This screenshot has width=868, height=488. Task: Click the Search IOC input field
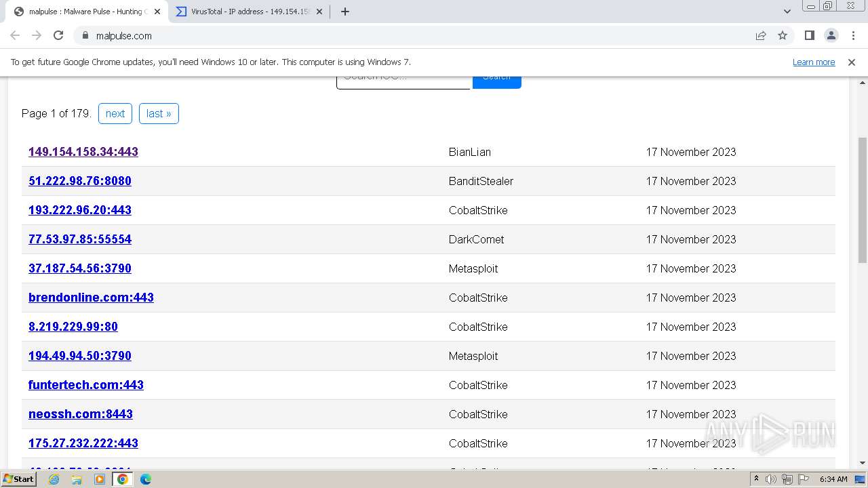point(403,81)
